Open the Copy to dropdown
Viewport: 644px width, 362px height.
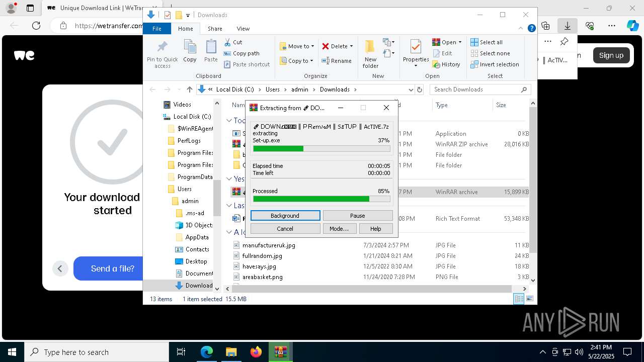296,61
